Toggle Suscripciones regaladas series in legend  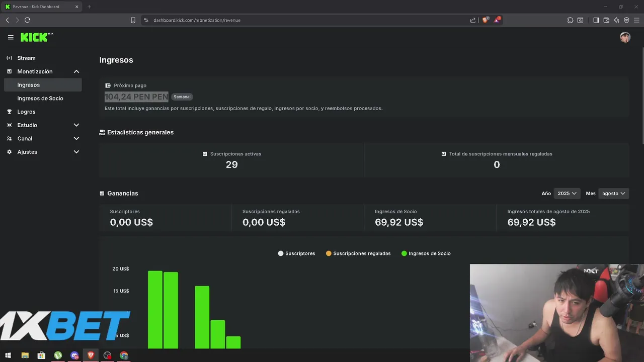tap(358, 253)
